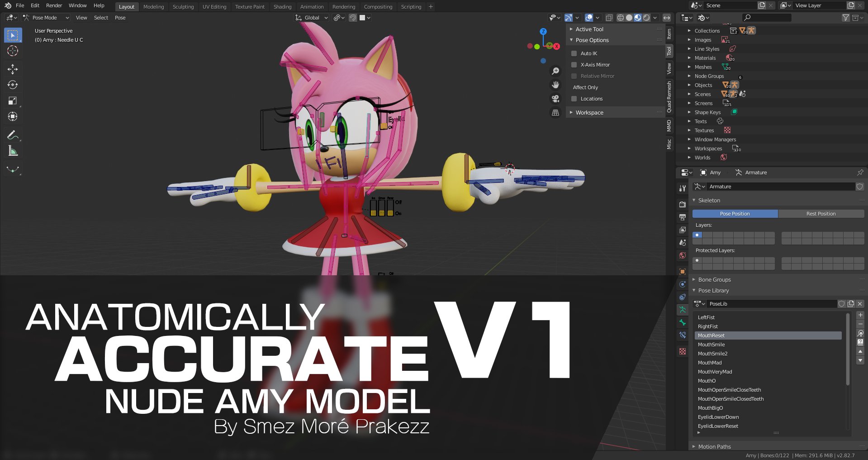This screenshot has height=460, width=868.
Task: Open the World properties tab icon
Action: coord(683,255)
